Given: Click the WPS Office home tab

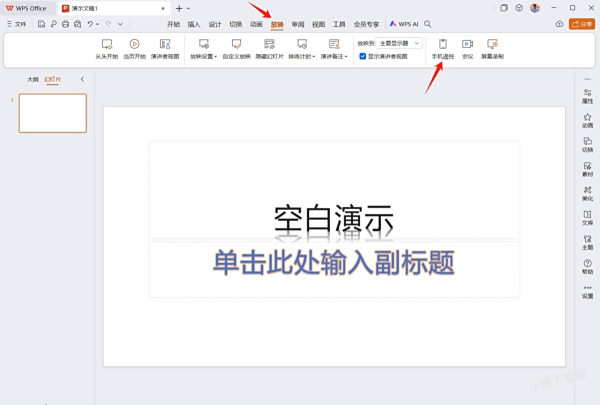Looking at the screenshot, I should (x=26, y=8).
